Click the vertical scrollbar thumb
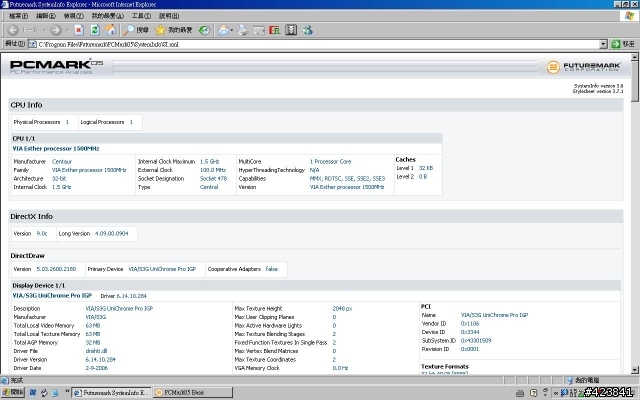The height and width of the screenshot is (400, 640). pyautogui.click(x=635, y=82)
